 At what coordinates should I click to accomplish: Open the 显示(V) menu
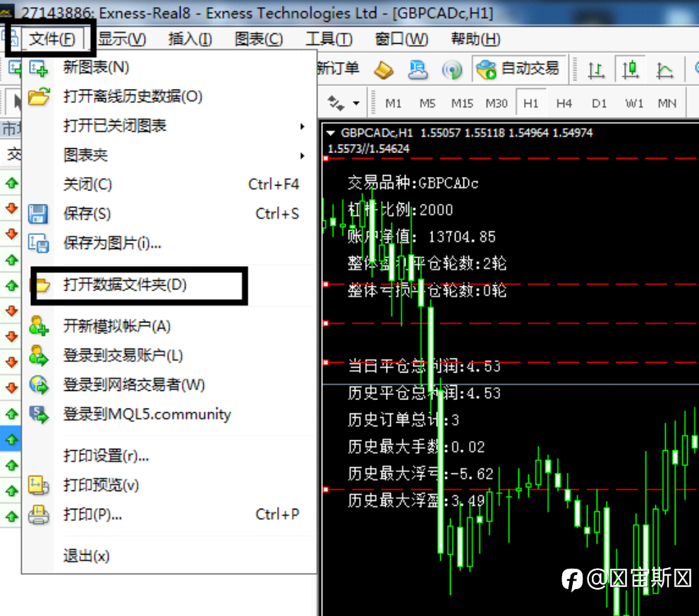coord(122,40)
